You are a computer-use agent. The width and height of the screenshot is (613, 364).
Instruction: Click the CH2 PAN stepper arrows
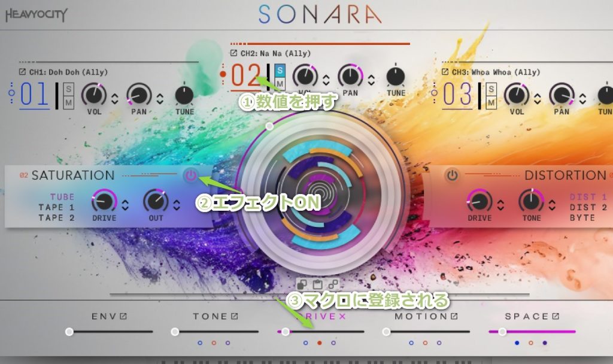tap(371, 79)
